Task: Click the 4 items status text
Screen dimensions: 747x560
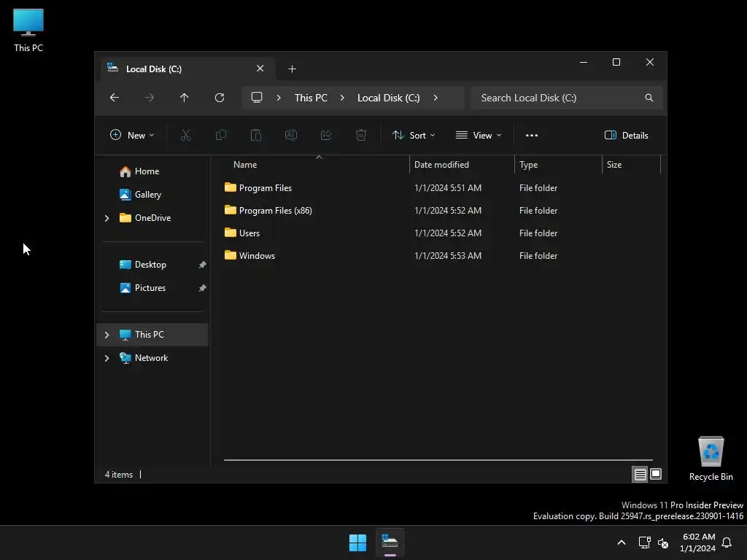Action: pos(119,475)
